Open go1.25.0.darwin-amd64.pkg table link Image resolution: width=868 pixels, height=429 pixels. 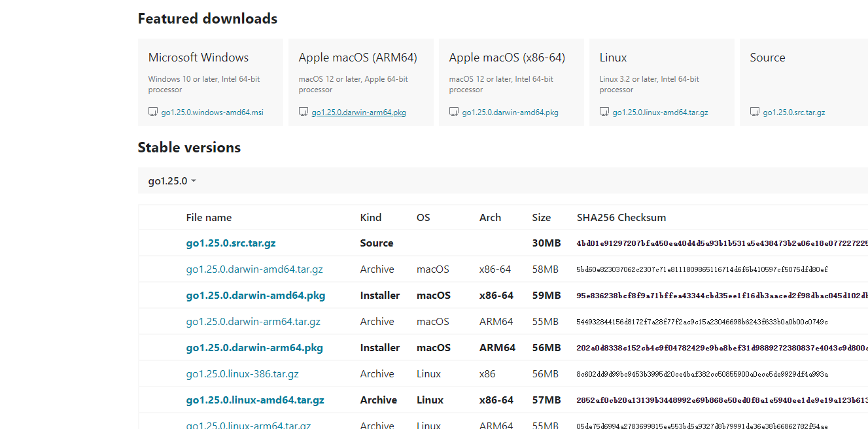(x=256, y=296)
